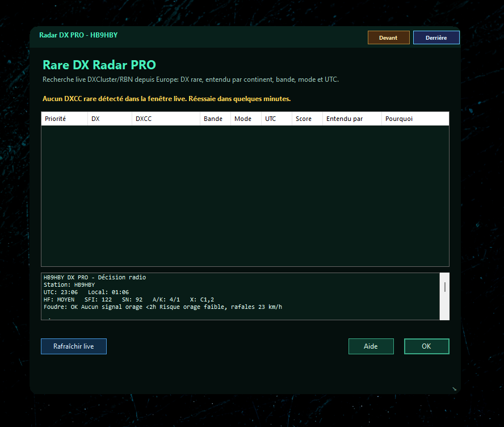Image resolution: width=504 pixels, height=427 pixels.
Task: Sort by the Pourquoi column header
Action: point(415,119)
